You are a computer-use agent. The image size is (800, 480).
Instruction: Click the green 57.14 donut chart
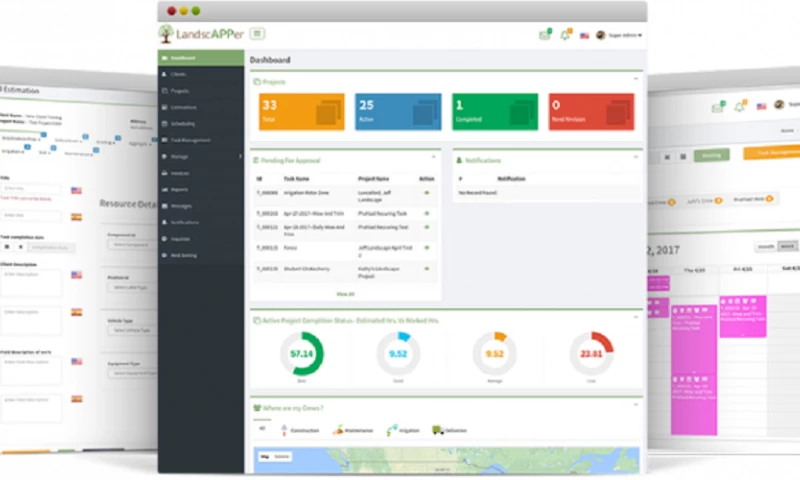coord(302,353)
